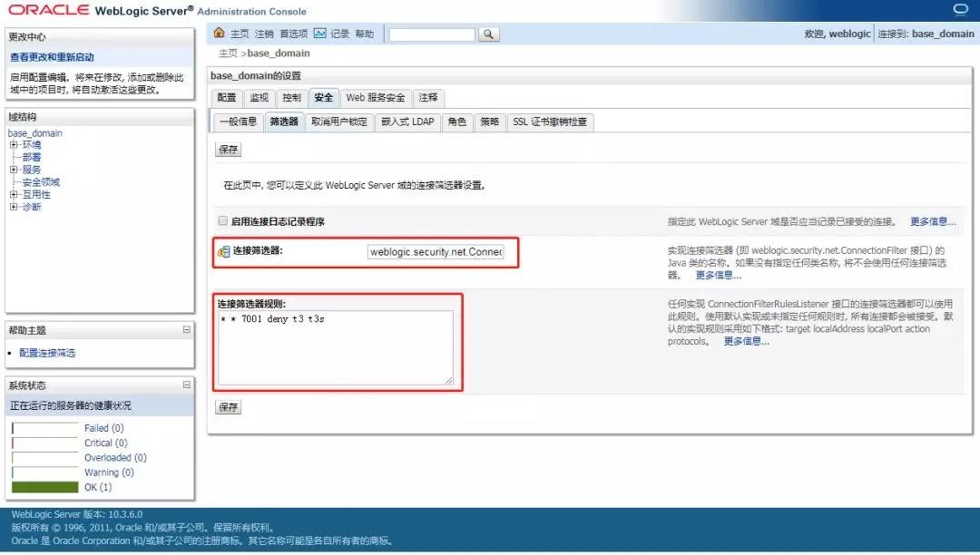Open the SSL 证书撤销检查 subtab
This screenshot has height=555, width=980.
coord(550,122)
